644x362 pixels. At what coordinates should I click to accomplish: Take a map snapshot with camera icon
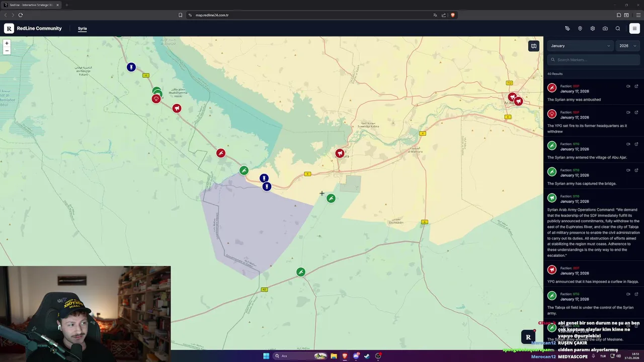point(605,29)
